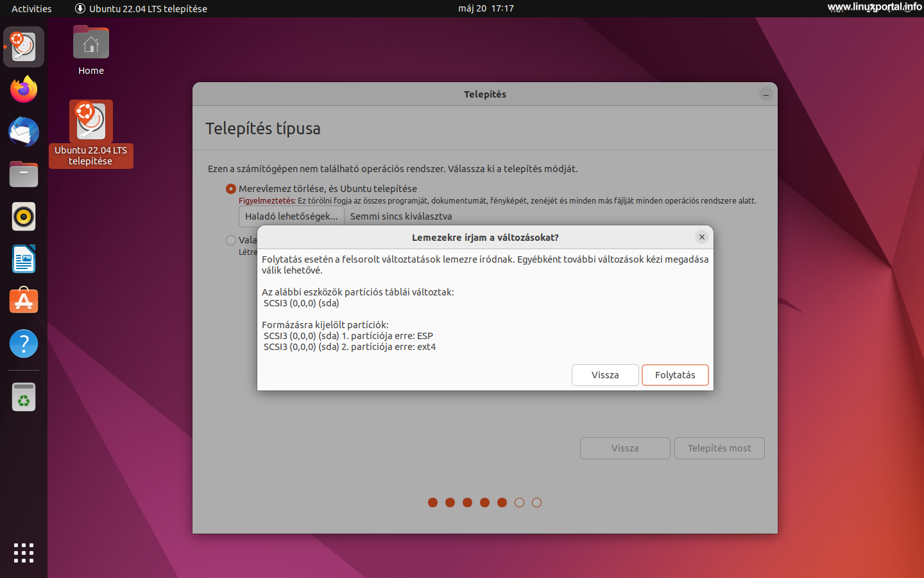Click the dimmed Vissza button in installer
The width and height of the screenshot is (924, 578).
point(625,448)
